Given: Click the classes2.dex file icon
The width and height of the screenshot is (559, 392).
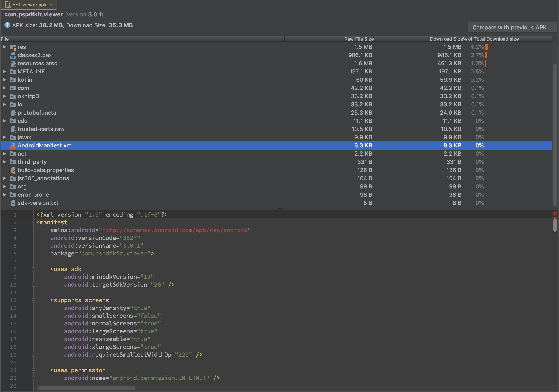Looking at the screenshot, I should pyautogui.click(x=13, y=56).
